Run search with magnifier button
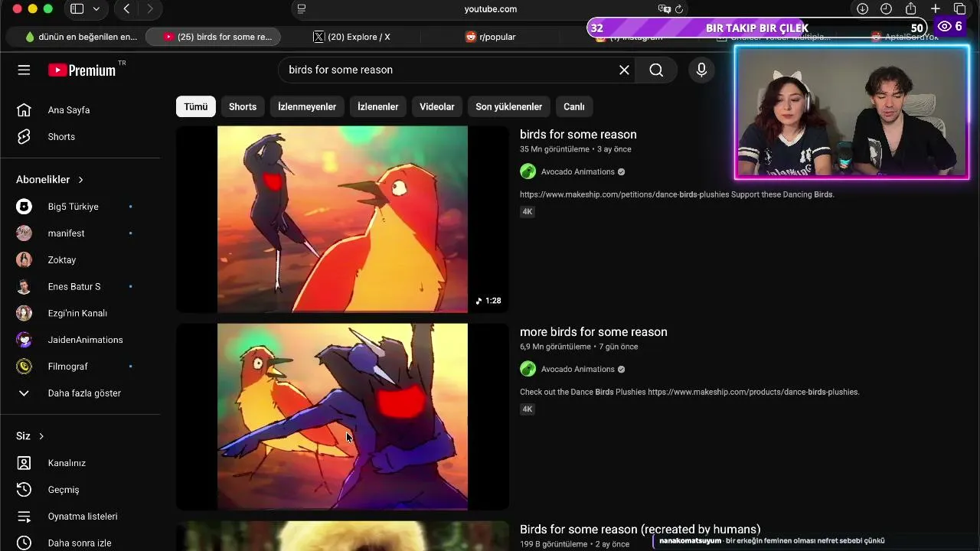This screenshot has height=551, width=980. [656, 70]
